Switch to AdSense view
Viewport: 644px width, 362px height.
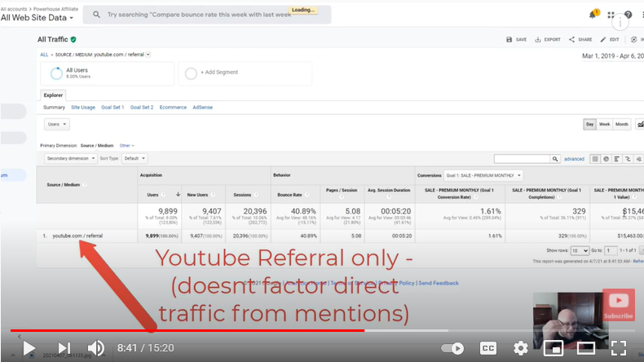tap(202, 108)
